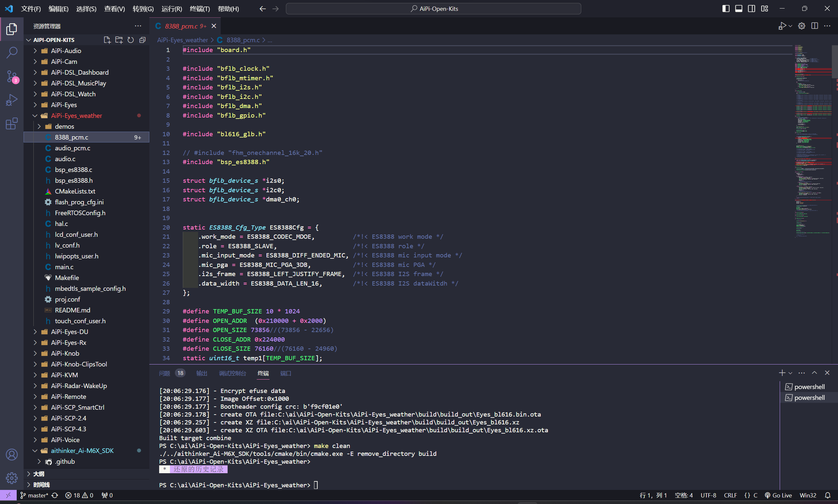The image size is (838, 504).
Task: Open notifications bell in status bar
Action: (x=828, y=495)
